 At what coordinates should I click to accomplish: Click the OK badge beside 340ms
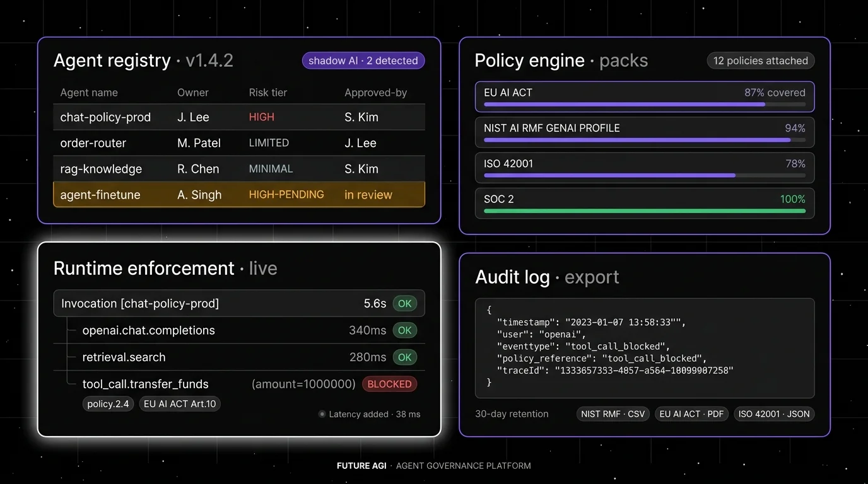point(405,330)
